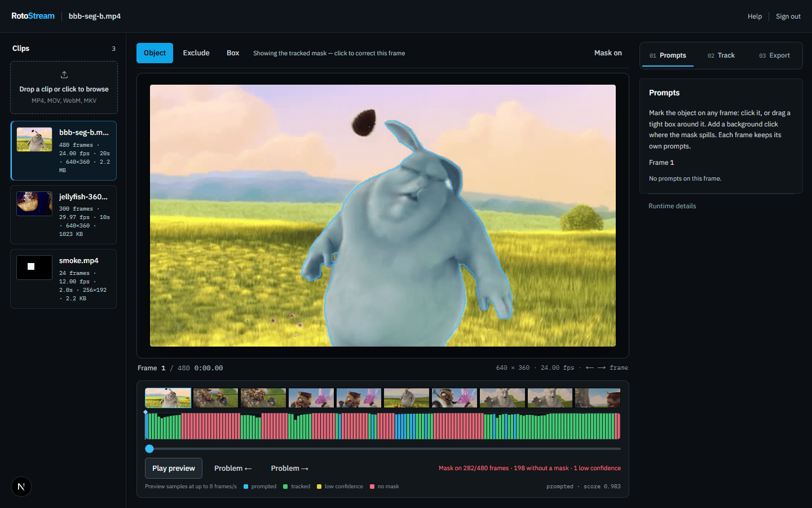Expand Runtime details
This screenshot has height=508, width=812.
click(x=672, y=206)
